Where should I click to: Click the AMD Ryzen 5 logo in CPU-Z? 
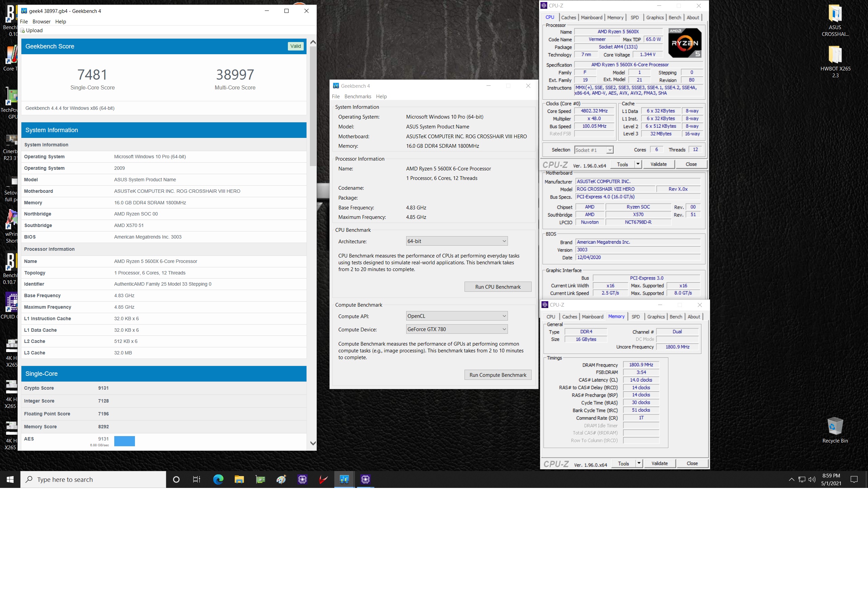[x=684, y=43]
